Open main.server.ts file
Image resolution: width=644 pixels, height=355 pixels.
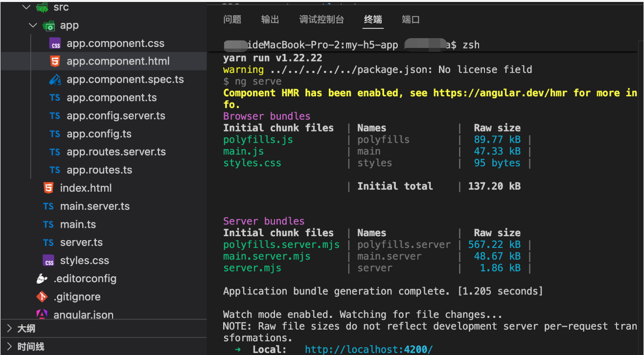(x=95, y=206)
